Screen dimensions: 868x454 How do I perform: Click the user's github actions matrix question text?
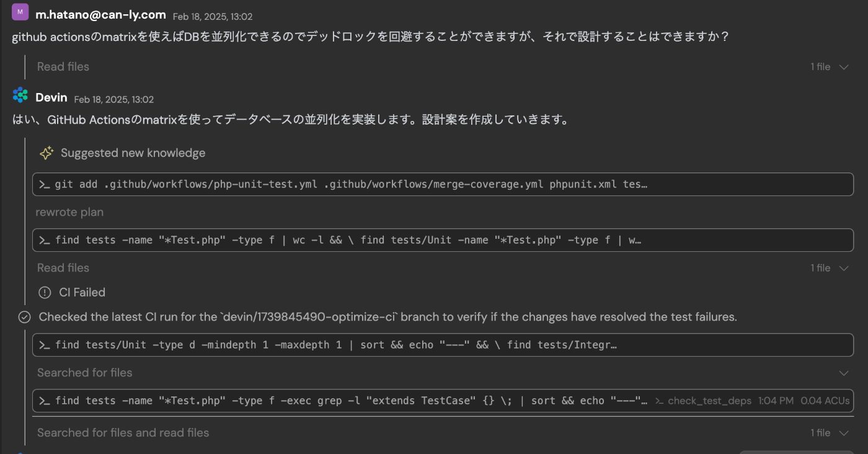click(x=370, y=37)
